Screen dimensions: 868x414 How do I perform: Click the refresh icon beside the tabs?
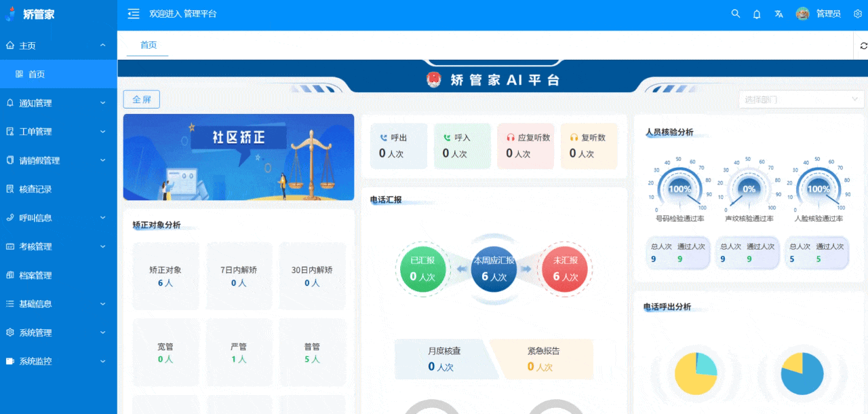(863, 45)
